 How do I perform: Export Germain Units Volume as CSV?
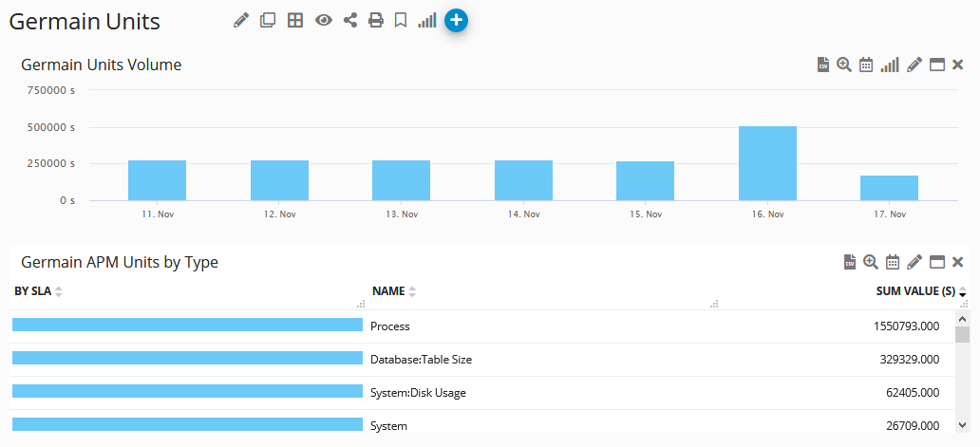823,65
